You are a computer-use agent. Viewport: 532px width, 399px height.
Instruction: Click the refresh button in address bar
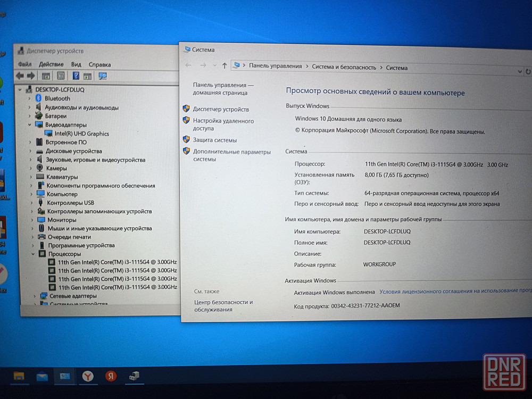tap(528, 72)
